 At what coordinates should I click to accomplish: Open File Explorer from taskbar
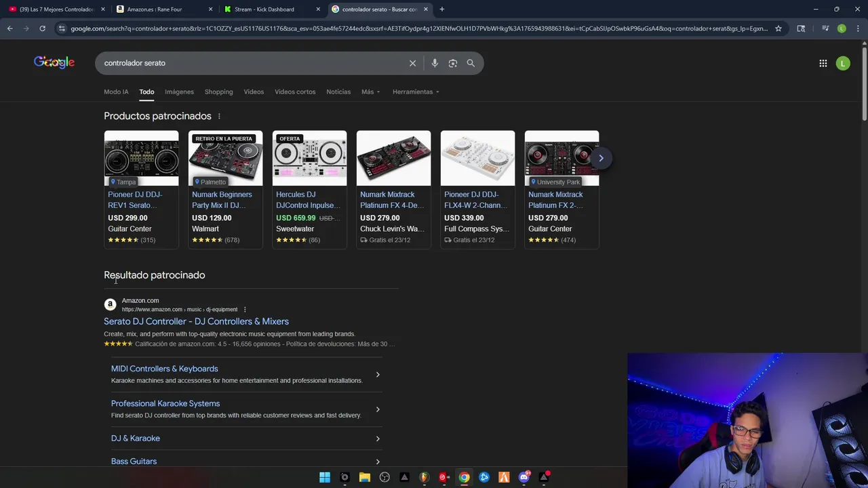click(364, 477)
